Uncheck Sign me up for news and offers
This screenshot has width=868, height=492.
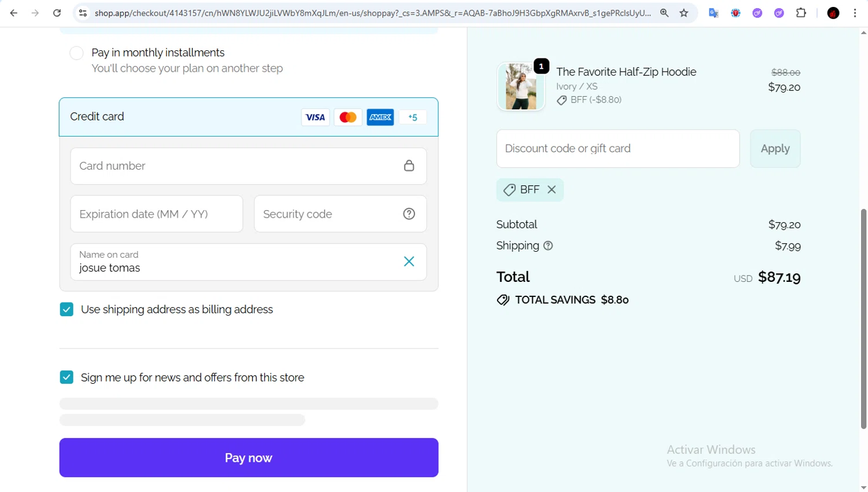(x=67, y=377)
